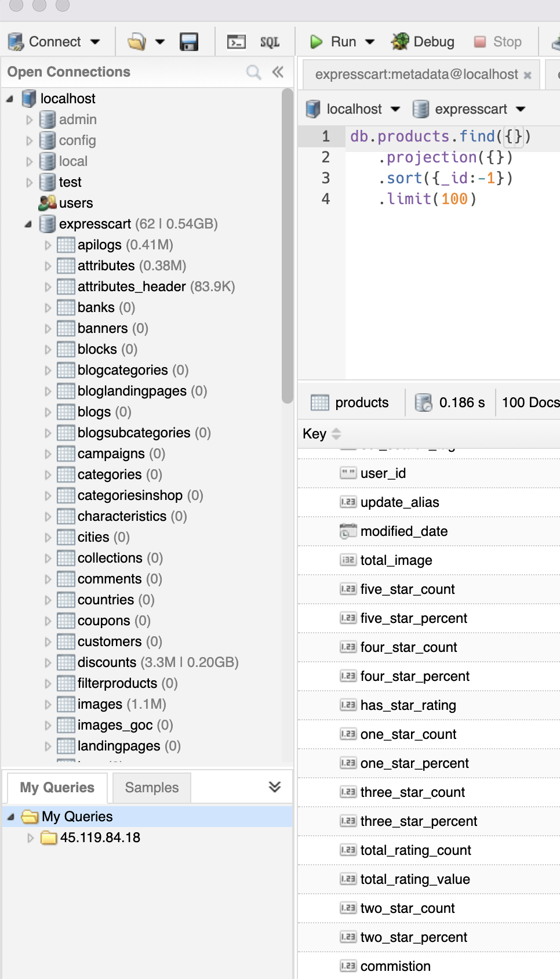Select the commistion key row
Viewport: 560px width, 979px height.
click(429, 966)
